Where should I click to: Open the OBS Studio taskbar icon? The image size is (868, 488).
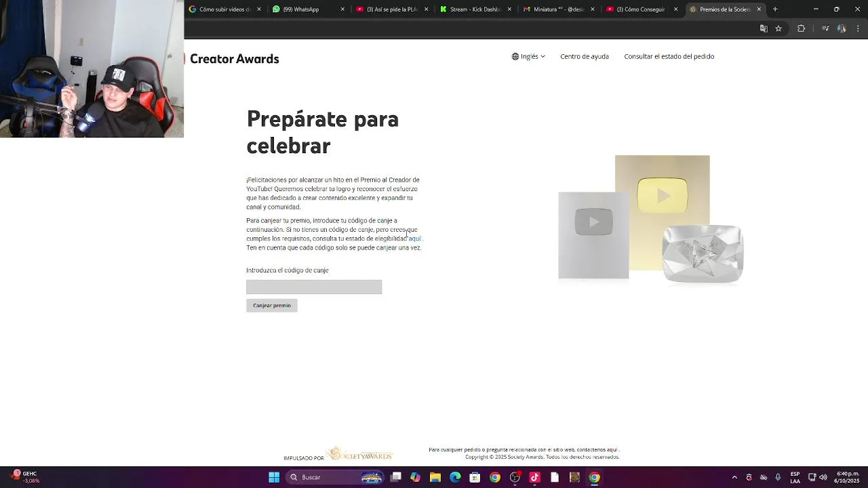(515, 477)
